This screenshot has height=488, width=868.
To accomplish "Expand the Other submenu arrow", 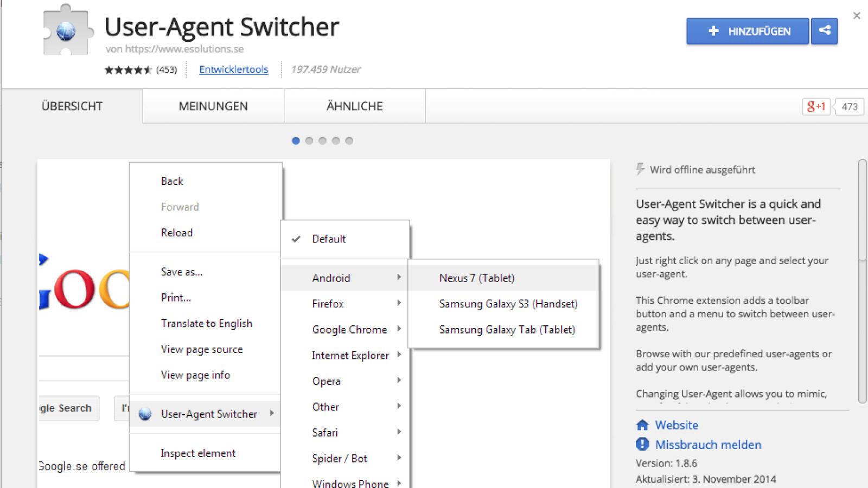I will point(399,406).
